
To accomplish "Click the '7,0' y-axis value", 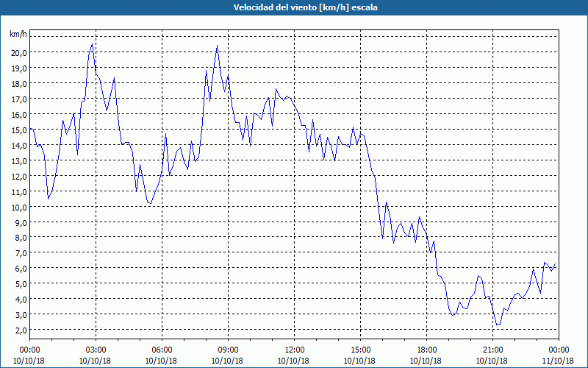I will pos(21,252).
